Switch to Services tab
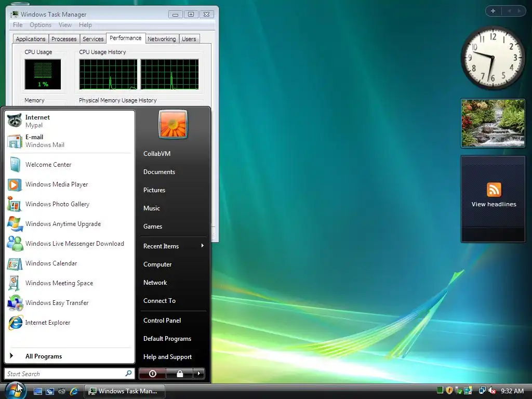 point(93,39)
